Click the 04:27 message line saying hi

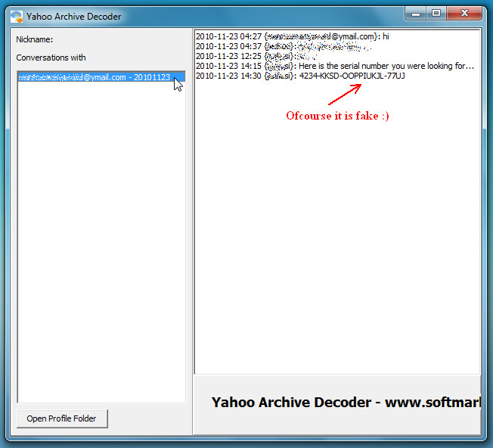293,36
